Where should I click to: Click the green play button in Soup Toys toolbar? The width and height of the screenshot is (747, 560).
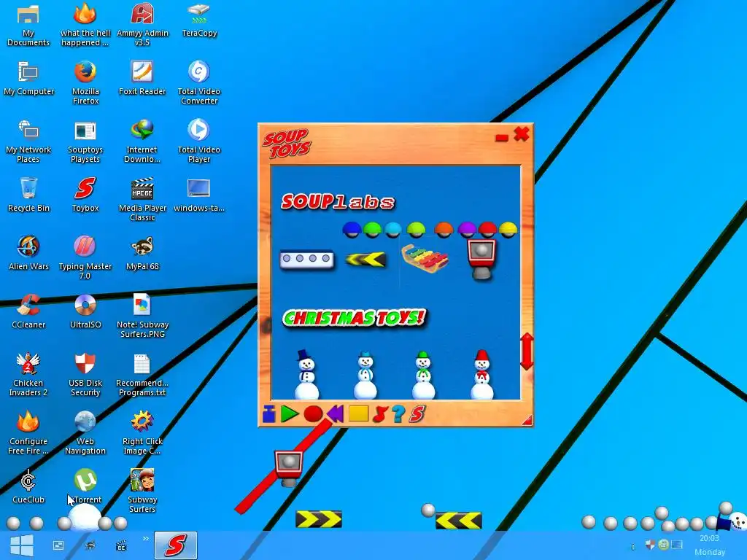tap(289, 414)
